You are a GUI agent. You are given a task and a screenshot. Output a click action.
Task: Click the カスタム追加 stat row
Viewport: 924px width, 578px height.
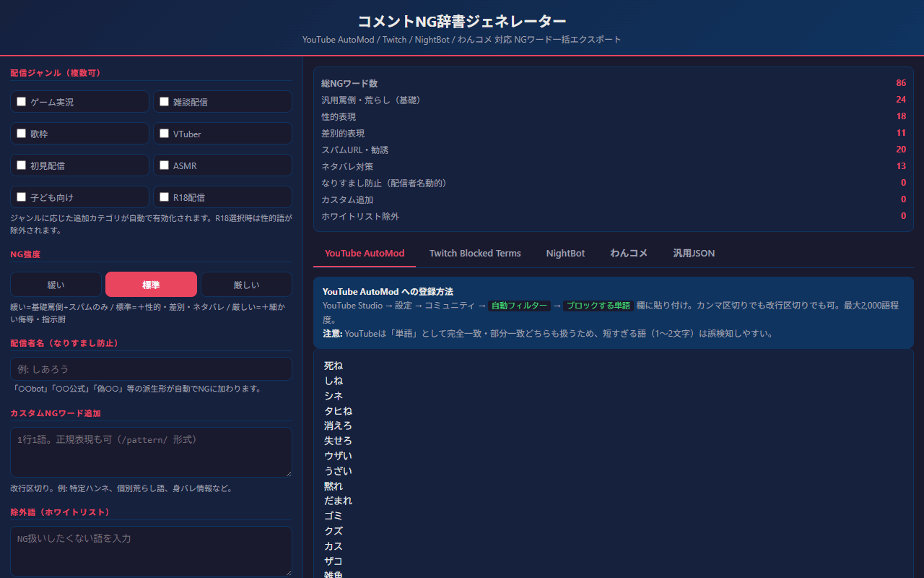pyautogui.click(x=614, y=199)
